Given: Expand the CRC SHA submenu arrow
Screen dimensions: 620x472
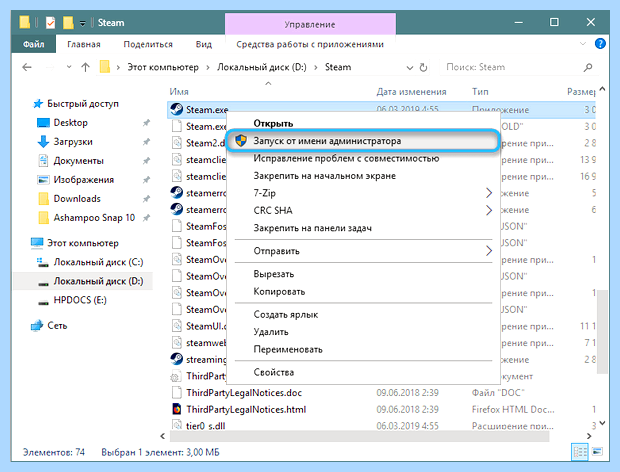Looking at the screenshot, I should tap(489, 210).
